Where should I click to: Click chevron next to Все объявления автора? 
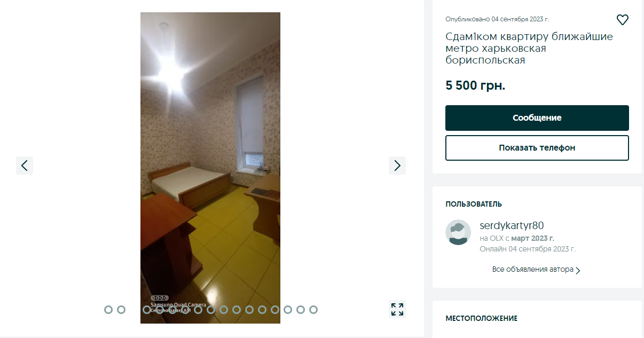578,270
